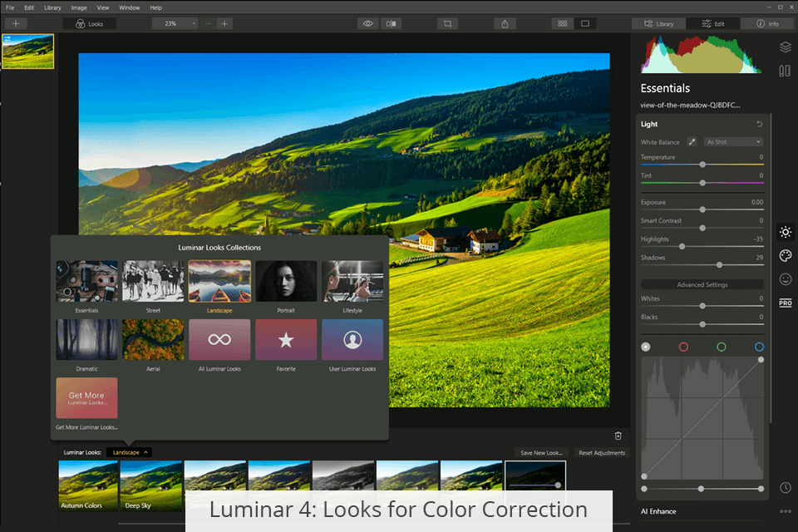
Task: Zoom in with the plus button
Action: (x=224, y=23)
